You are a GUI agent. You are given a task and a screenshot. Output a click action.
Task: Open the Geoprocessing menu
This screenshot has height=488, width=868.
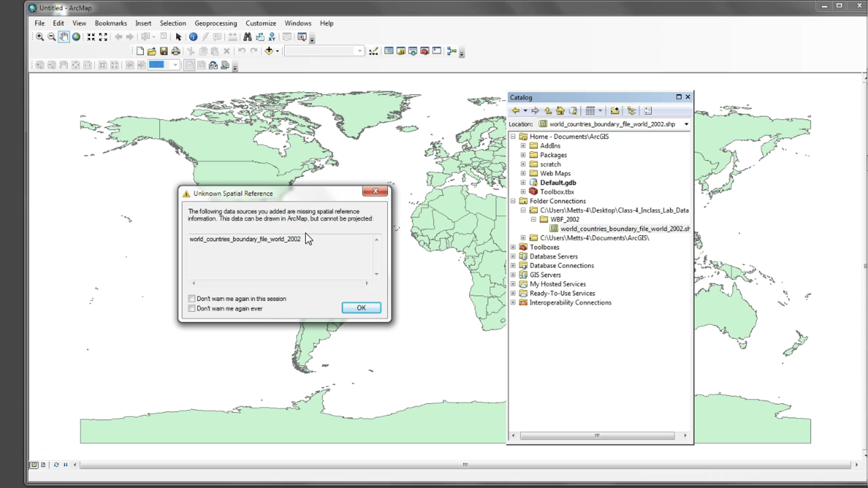[216, 23]
